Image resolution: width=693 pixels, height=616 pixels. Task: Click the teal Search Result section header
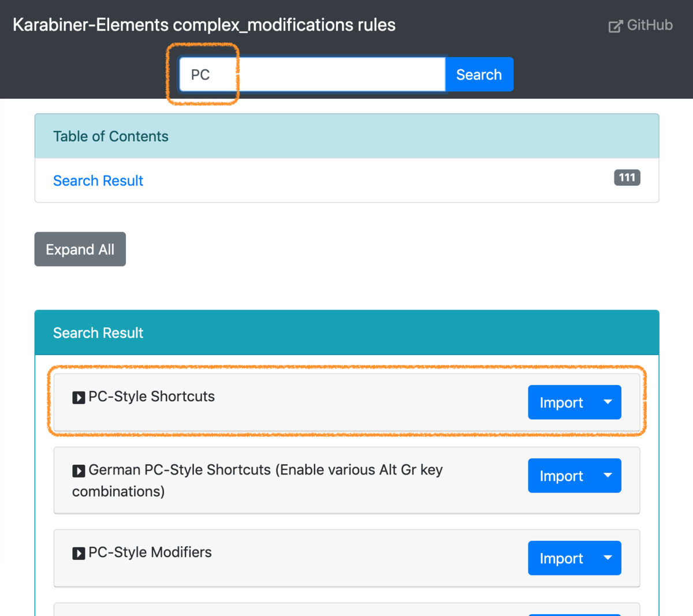tap(346, 333)
